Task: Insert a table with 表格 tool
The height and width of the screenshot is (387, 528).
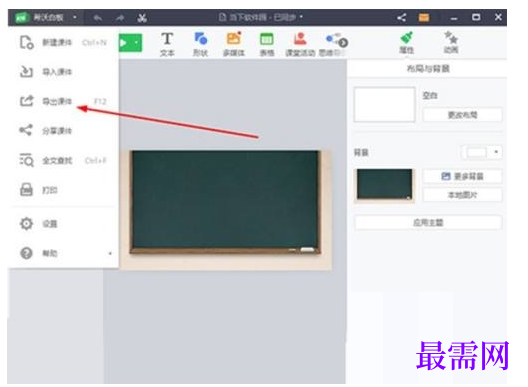Action: 267,44
